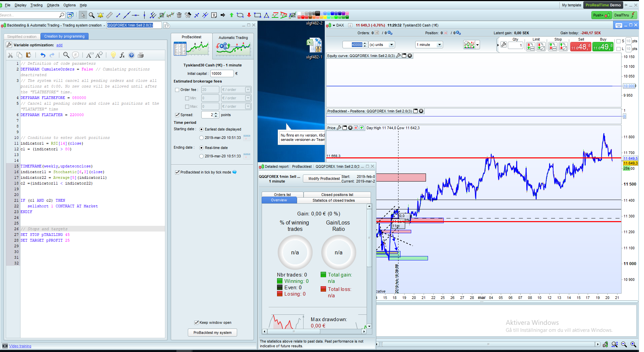
Task: Pick the black color swatch in toolbar
Action: [317, 13]
